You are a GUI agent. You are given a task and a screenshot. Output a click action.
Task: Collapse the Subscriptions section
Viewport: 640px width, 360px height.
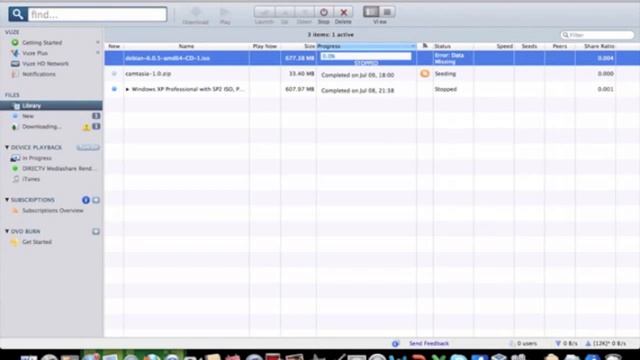tap(7, 200)
